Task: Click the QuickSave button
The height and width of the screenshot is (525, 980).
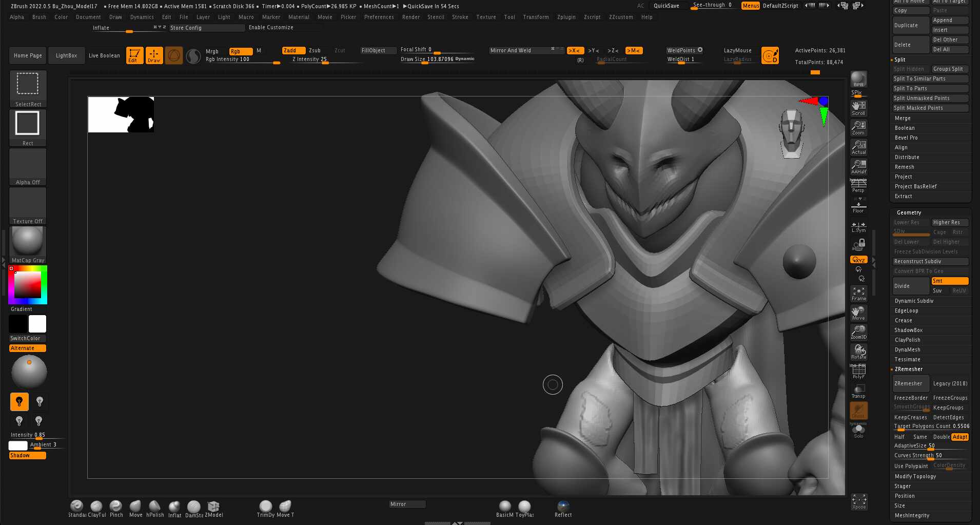Action: (667, 6)
